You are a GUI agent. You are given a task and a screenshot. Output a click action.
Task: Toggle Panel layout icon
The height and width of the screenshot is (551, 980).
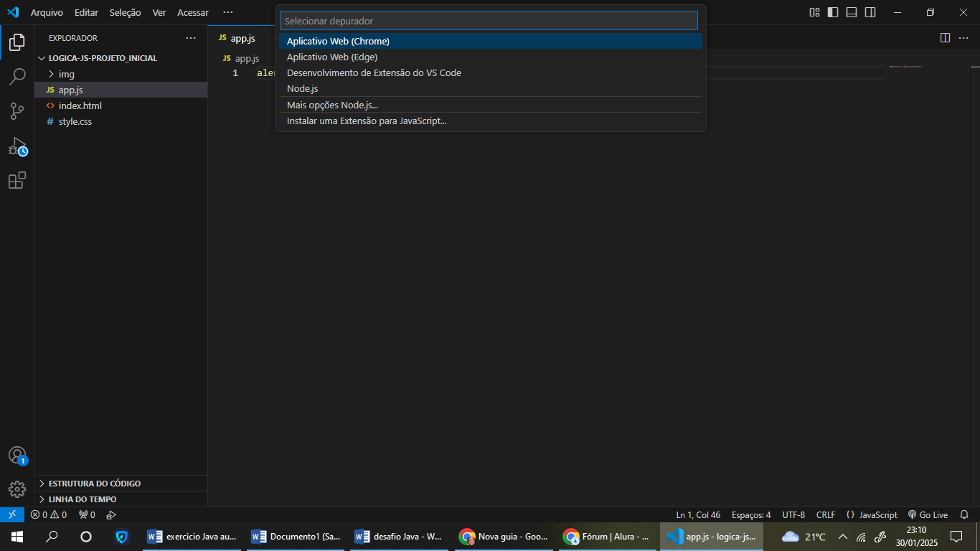pos(852,12)
